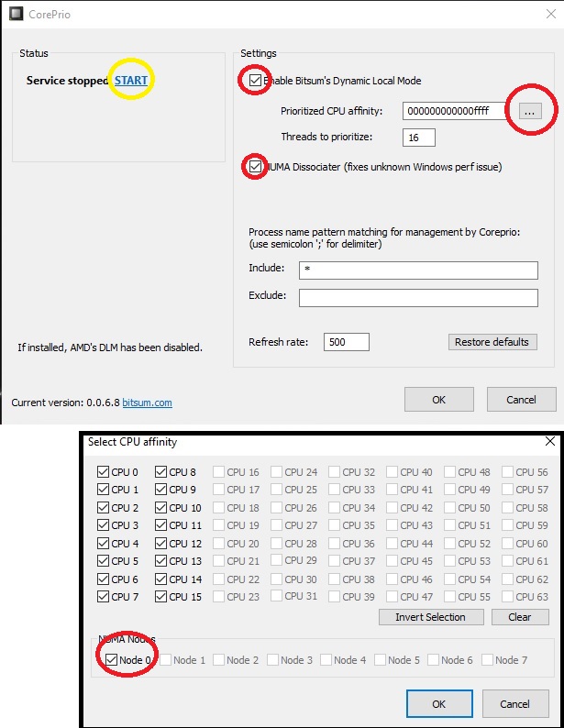Uncheck CPU 10 checkbox
Screen dimensions: 564x728
pos(161,507)
